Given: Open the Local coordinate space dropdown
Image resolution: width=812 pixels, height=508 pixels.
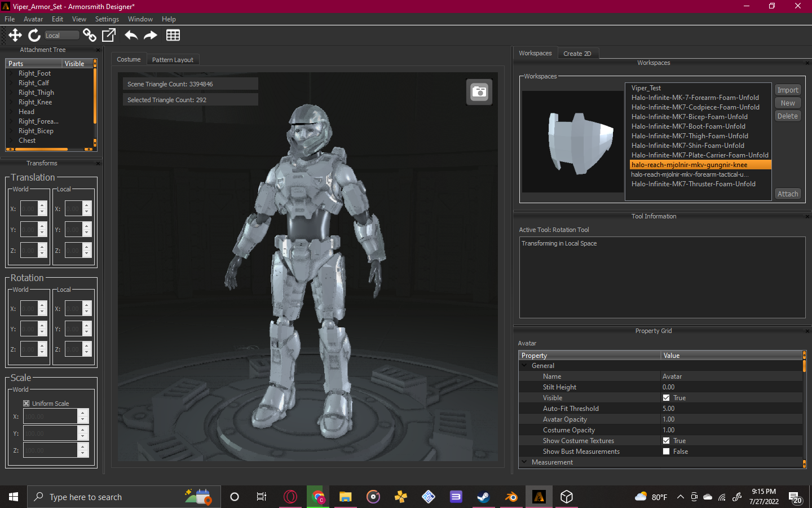Looking at the screenshot, I should tap(61, 36).
